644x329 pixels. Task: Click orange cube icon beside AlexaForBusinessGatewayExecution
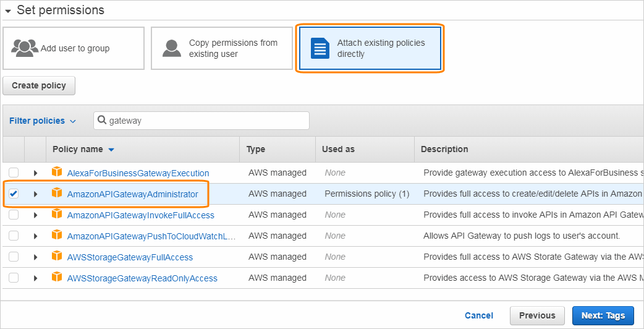click(57, 173)
